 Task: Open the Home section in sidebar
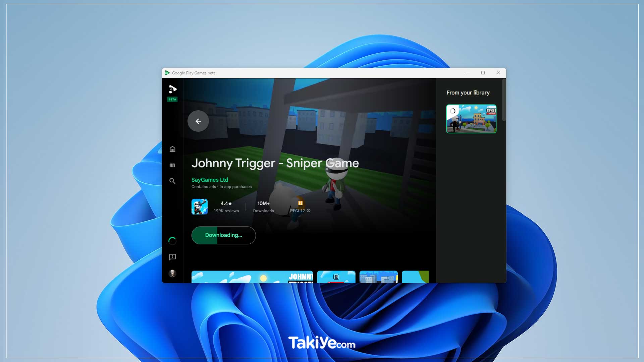tap(172, 149)
